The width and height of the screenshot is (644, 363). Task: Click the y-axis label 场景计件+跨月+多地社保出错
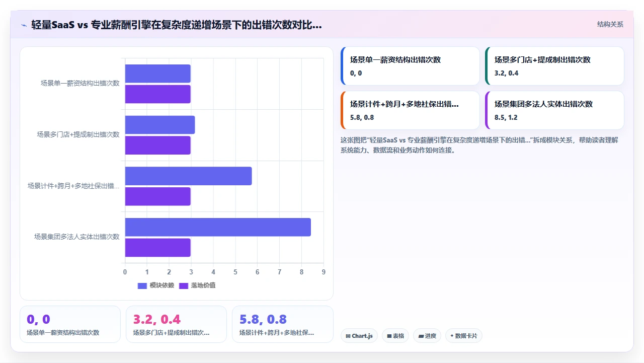(x=73, y=186)
